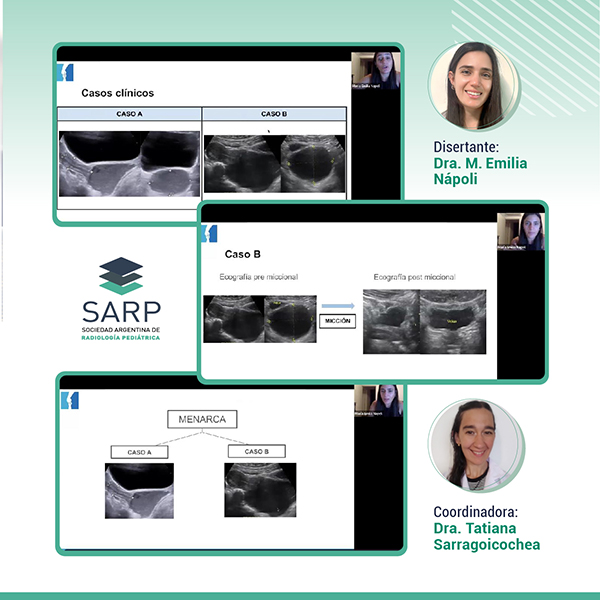This screenshot has height=600, width=600.
Task: Click the "MENARCA" box
Action: tap(202, 419)
